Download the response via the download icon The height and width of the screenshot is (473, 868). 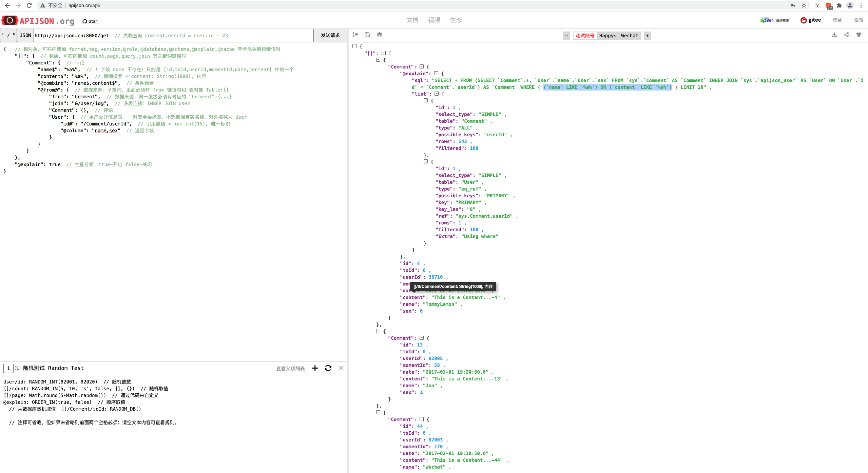[834, 35]
